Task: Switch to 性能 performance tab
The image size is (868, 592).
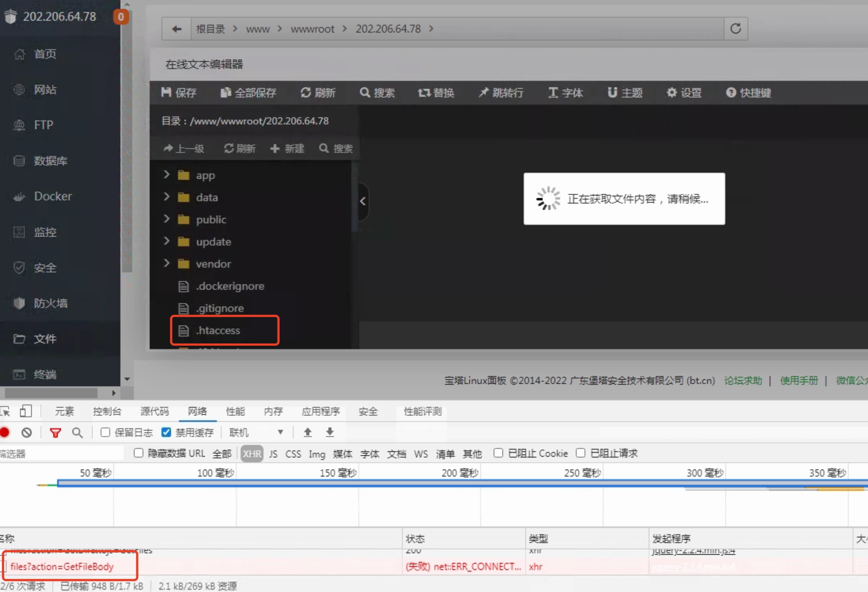Action: tap(235, 412)
